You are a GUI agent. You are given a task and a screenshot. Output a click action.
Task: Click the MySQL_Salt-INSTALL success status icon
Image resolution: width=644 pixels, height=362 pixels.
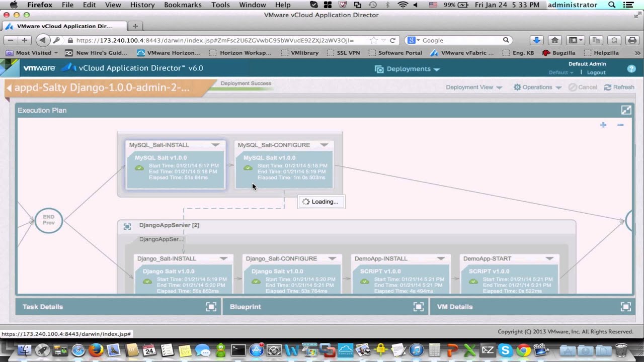coord(139,168)
